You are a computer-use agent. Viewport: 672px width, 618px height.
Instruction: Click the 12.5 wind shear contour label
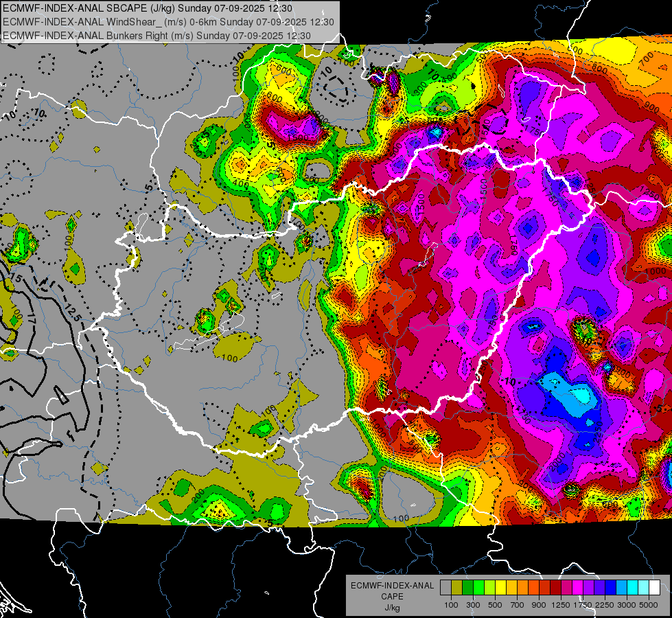(73, 312)
